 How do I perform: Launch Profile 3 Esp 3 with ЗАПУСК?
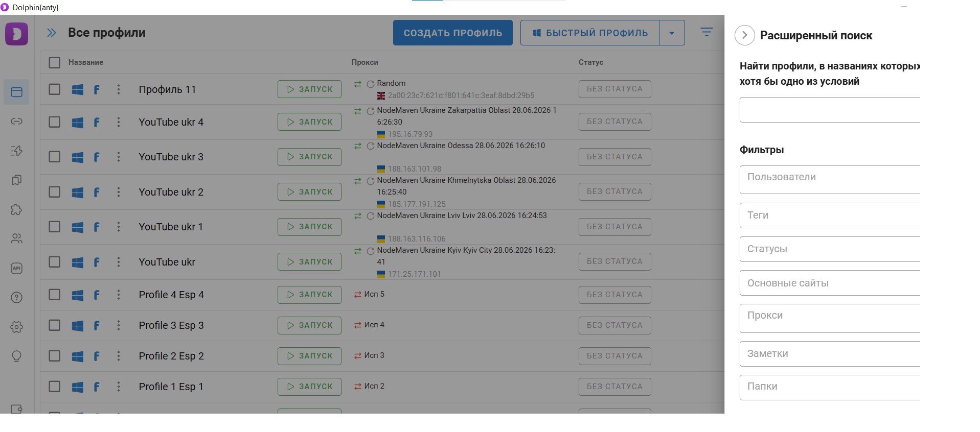[309, 325]
